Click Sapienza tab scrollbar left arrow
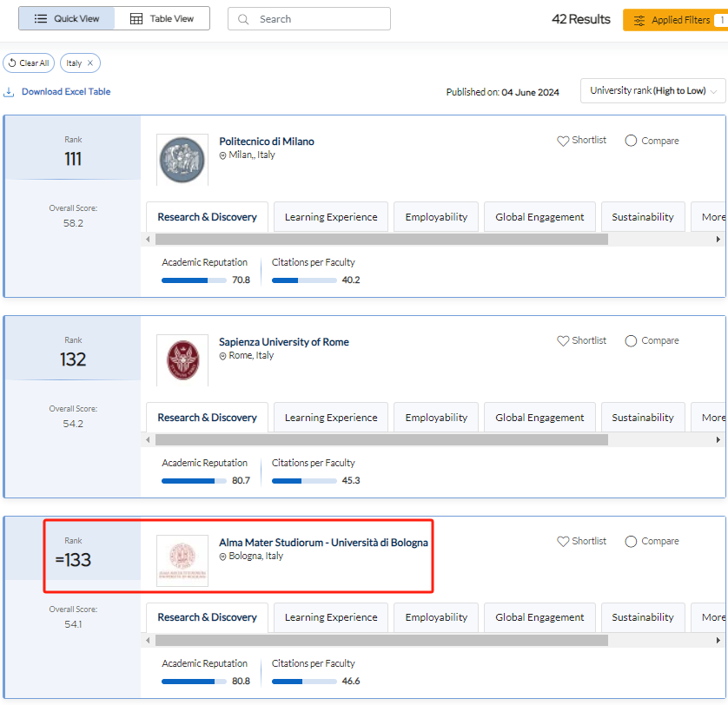The width and height of the screenshot is (728, 705). pyautogui.click(x=148, y=440)
